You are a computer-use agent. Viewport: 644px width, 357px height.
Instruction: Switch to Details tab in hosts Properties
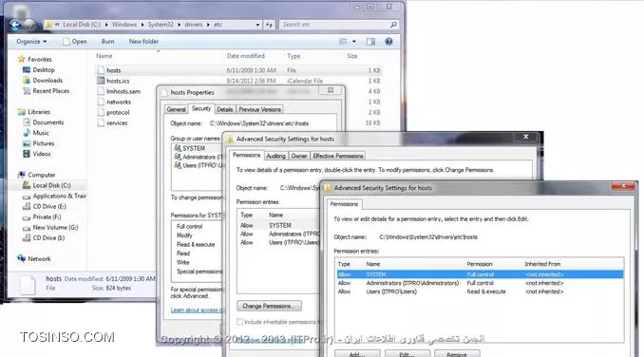(x=225, y=109)
